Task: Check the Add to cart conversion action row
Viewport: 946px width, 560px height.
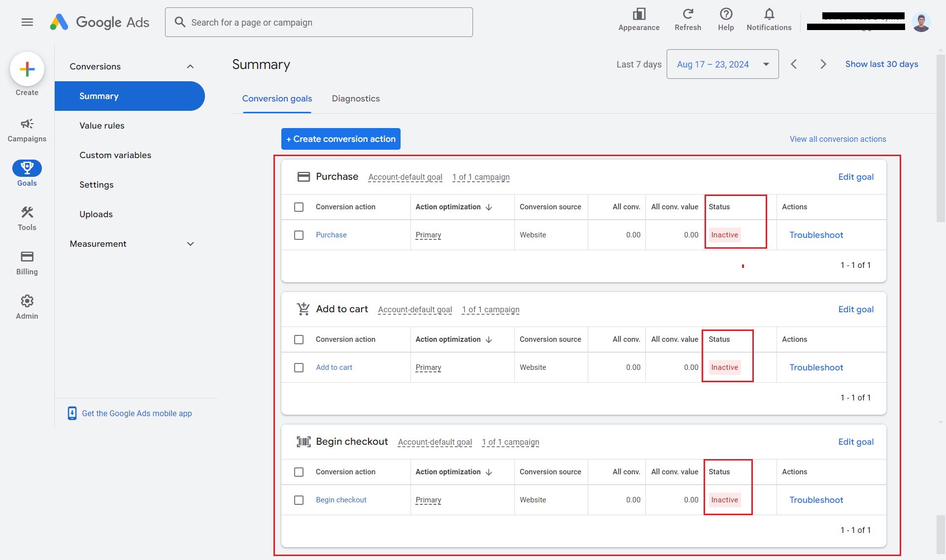Action: click(x=299, y=368)
